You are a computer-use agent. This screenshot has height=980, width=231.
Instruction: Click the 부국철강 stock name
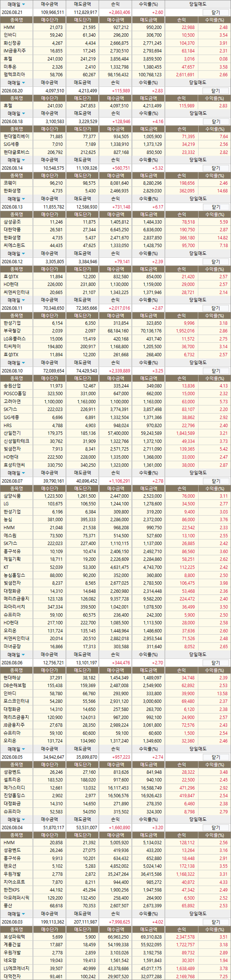12,331
